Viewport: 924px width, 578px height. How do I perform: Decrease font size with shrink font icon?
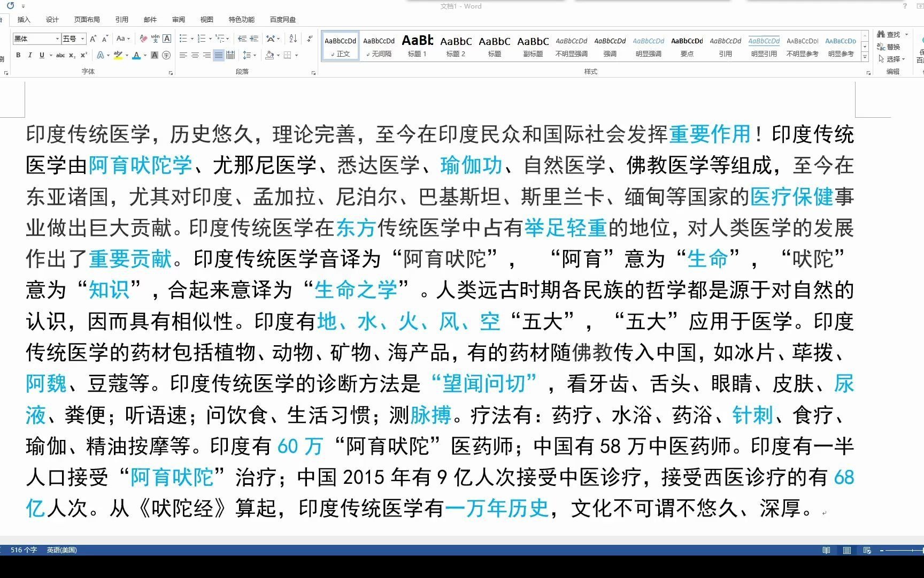click(x=105, y=39)
